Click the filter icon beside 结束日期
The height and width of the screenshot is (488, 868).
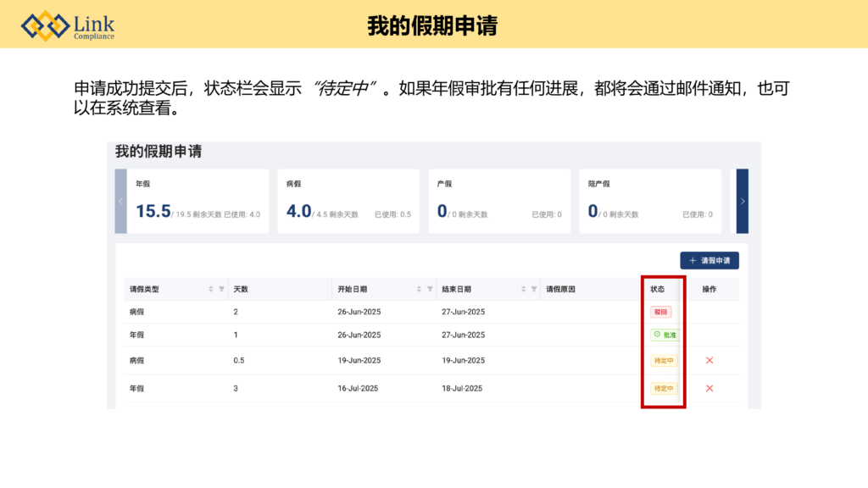[533, 290]
